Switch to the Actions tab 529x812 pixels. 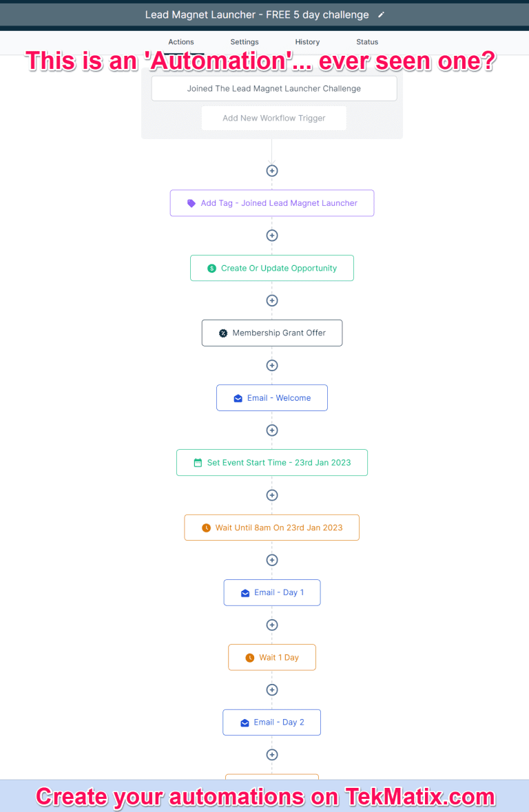coord(181,42)
